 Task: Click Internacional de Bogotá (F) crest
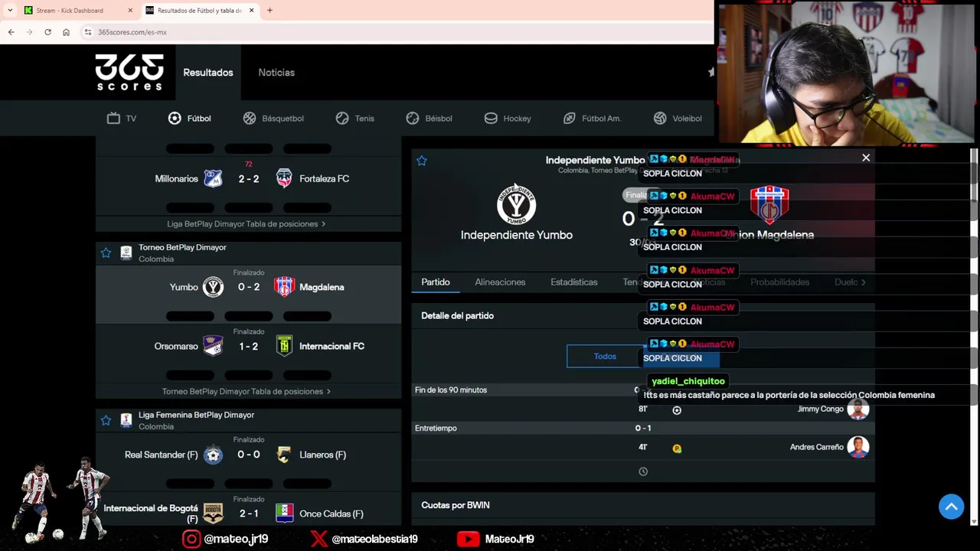[x=213, y=514]
